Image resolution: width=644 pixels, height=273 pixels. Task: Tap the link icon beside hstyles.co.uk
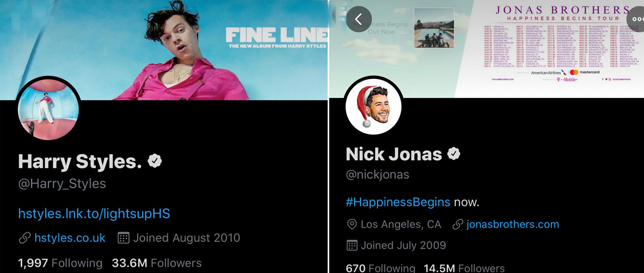pyautogui.click(x=25, y=238)
